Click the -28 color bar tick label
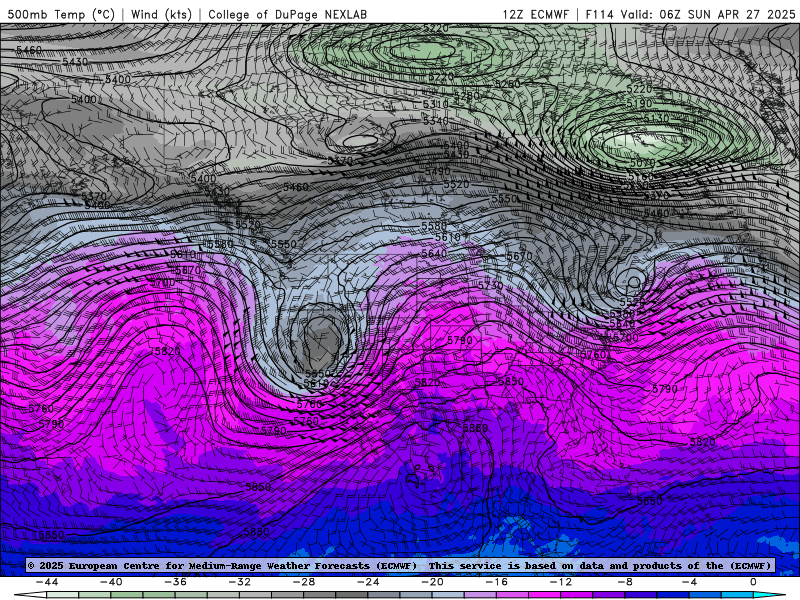The width and height of the screenshot is (800, 600). coord(304,582)
